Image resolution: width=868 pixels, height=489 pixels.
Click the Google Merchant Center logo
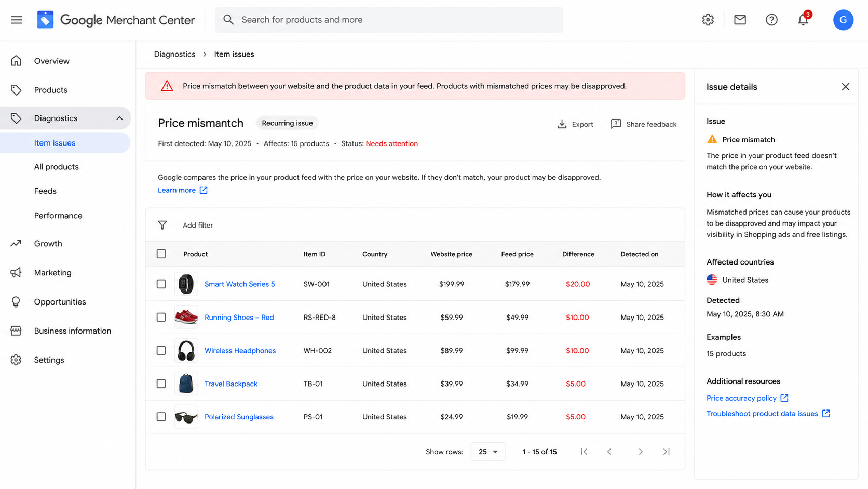(116, 20)
